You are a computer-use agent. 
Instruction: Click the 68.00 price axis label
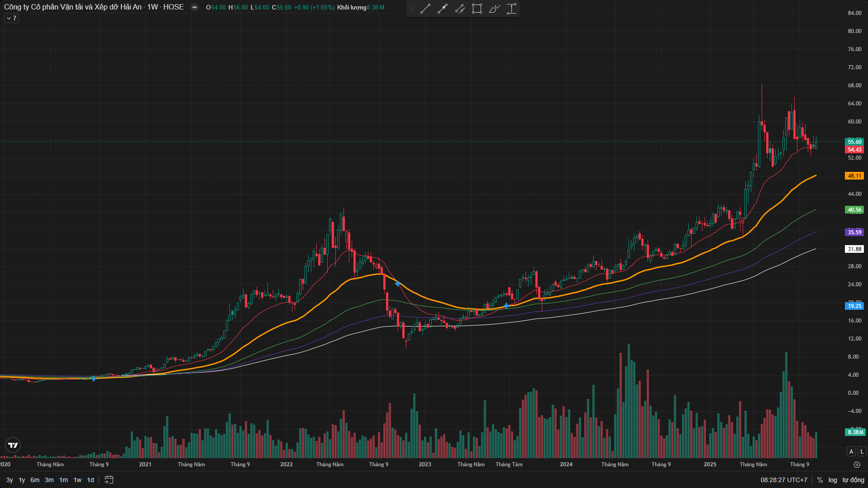[x=854, y=85]
